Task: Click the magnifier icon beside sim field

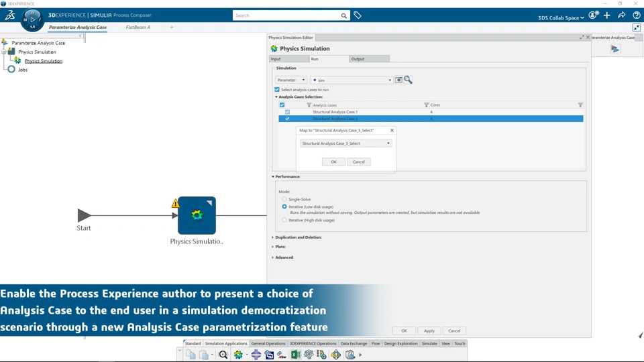Action: 409,80
